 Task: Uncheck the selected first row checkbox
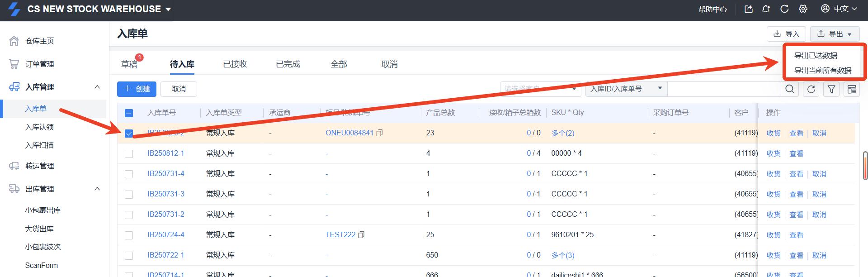(129, 134)
